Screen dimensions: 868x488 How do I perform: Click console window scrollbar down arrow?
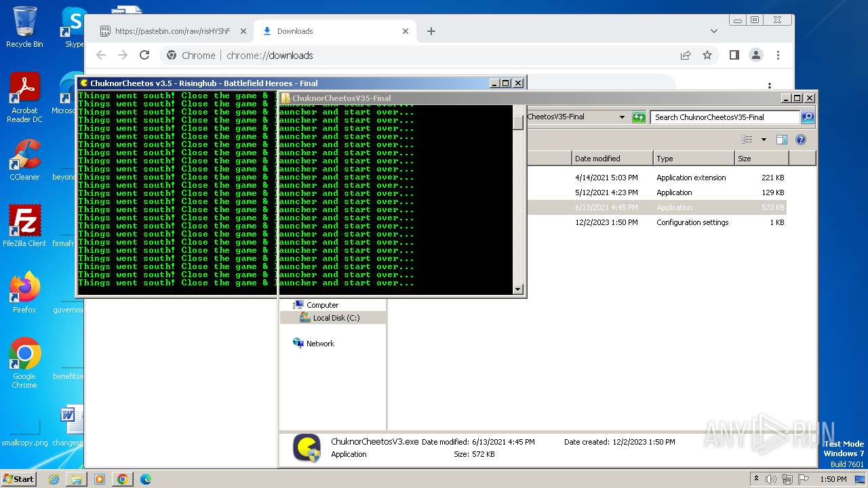[x=518, y=289]
